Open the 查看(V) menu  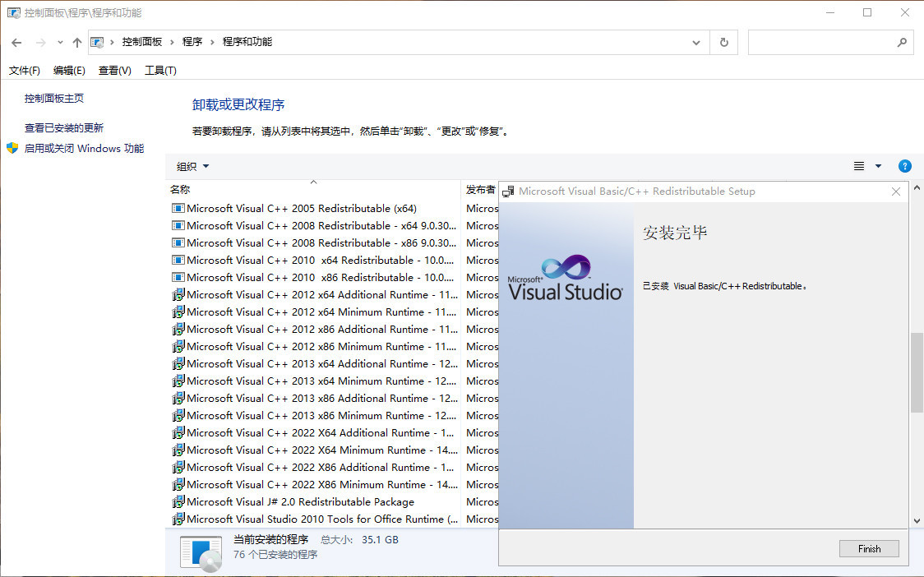tap(113, 71)
